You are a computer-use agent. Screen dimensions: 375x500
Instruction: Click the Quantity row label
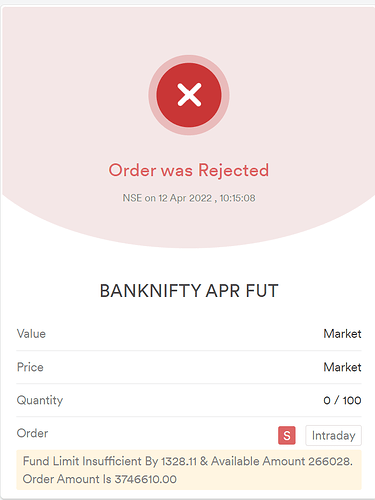coord(40,400)
